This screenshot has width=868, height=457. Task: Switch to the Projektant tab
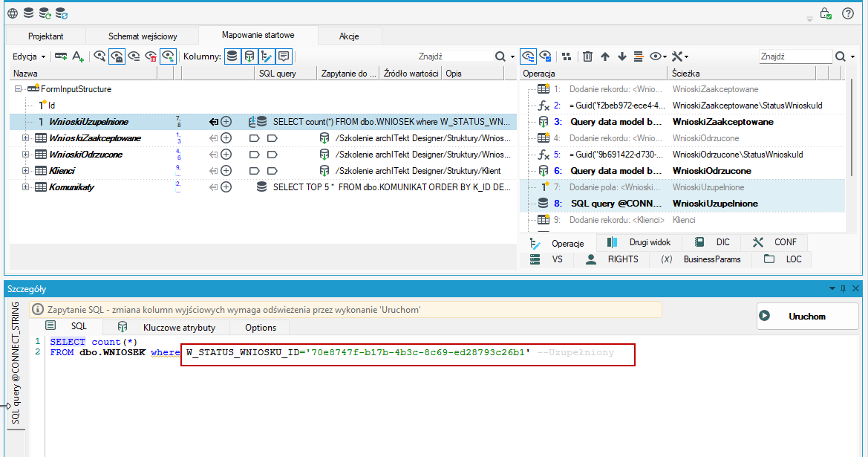tap(46, 36)
